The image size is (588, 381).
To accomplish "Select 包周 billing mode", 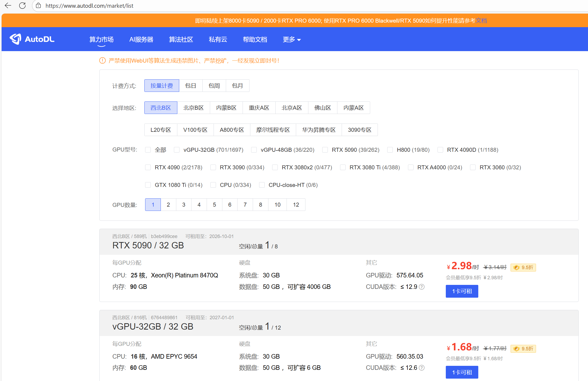I will [214, 86].
